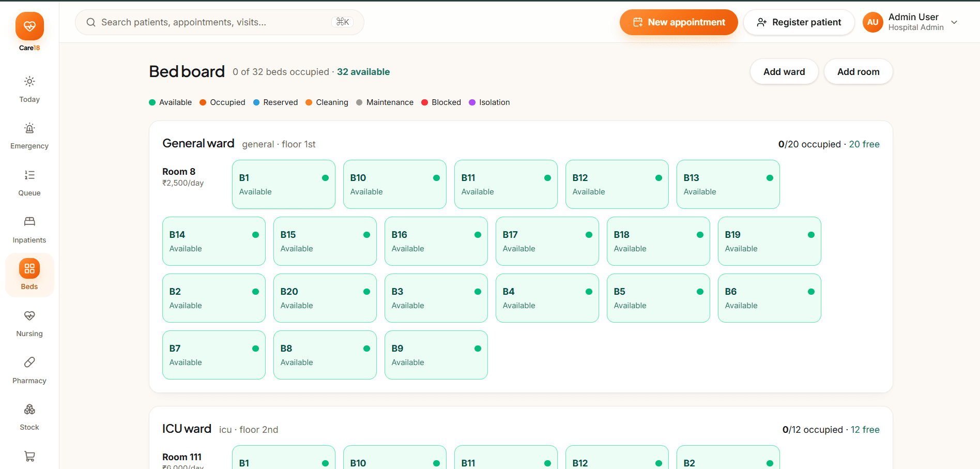Select bed B20 card
This screenshot has height=469, width=980.
(325, 298)
